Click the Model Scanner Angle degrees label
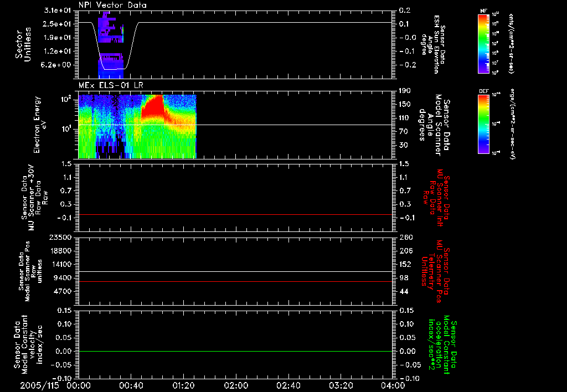The width and height of the screenshot is (567, 392). pyautogui.click(x=434, y=125)
